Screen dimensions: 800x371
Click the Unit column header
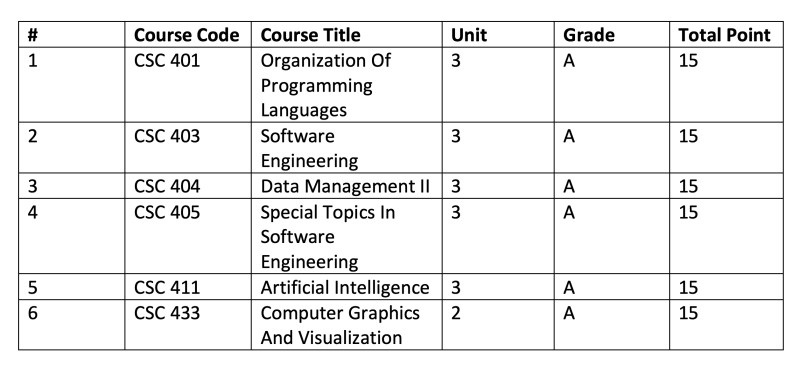point(469,35)
